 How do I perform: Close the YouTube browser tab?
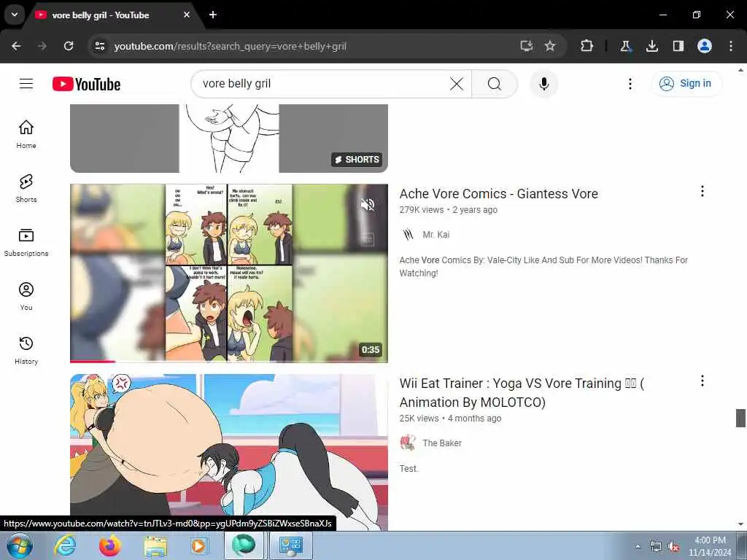[x=187, y=15]
